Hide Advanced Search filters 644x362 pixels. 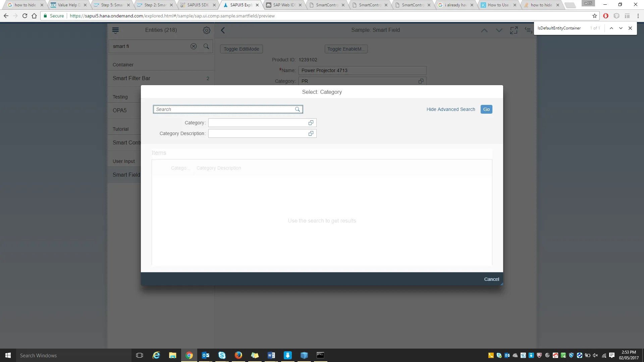[450, 109]
